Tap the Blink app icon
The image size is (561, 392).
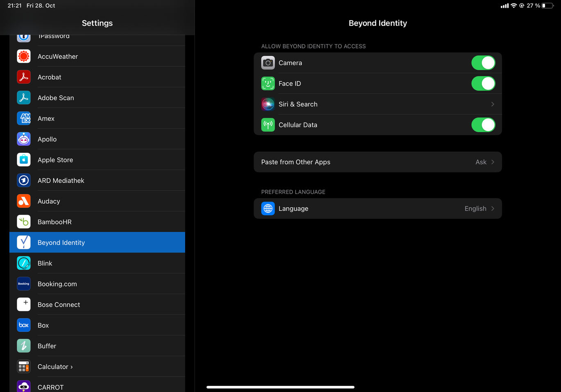click(24, 263)
